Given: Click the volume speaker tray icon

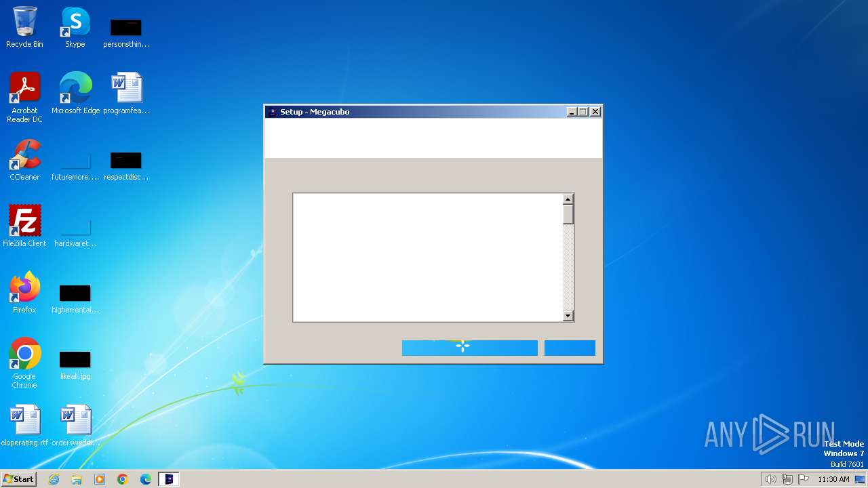Looking at the screenshot, I should click(x=770, y=479).
